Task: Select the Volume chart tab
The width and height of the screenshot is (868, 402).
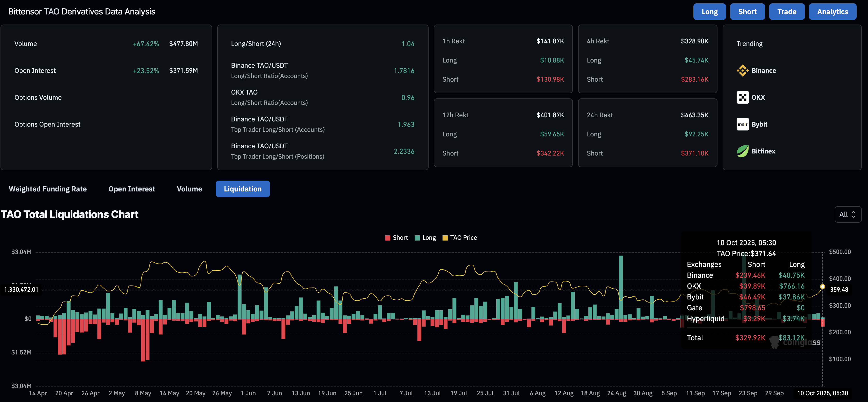Action: [x=189, y=189]
